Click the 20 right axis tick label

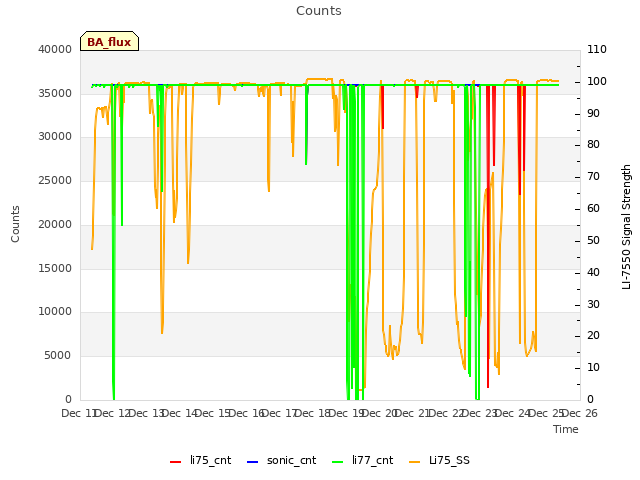pos(593,336)
